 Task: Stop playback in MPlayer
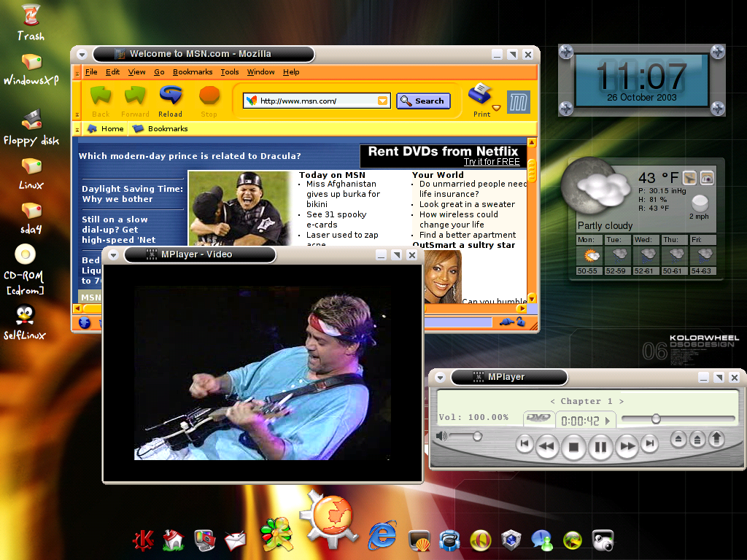573,447
